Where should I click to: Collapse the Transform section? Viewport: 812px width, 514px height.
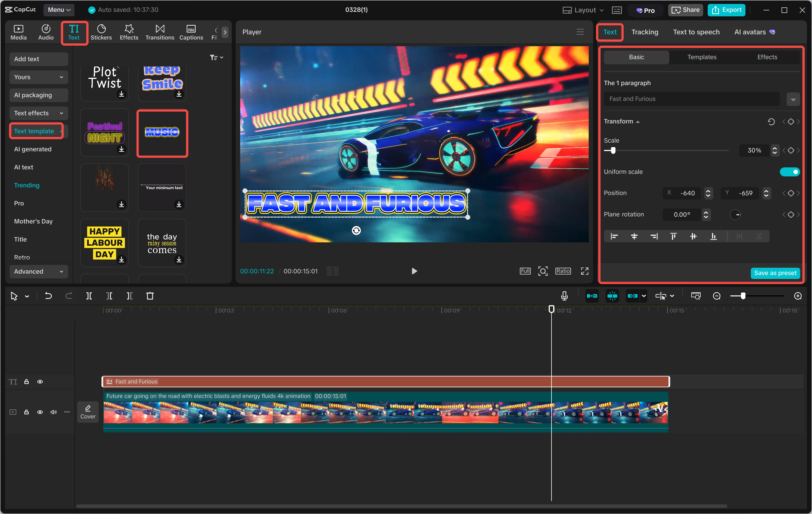(x=638, y=121)
